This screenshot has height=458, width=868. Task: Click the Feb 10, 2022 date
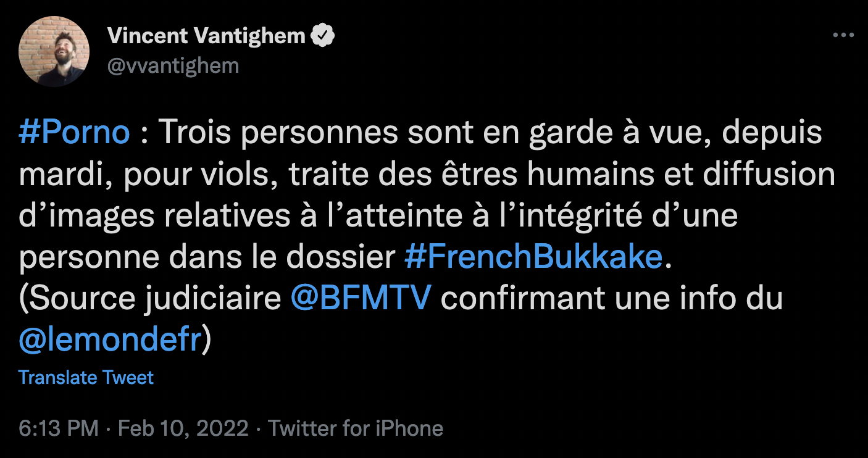pos(183,428)
